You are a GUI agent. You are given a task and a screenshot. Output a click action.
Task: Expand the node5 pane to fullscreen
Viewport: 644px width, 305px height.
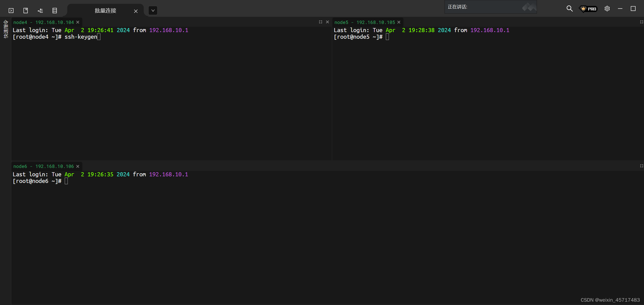click(641, 22)
